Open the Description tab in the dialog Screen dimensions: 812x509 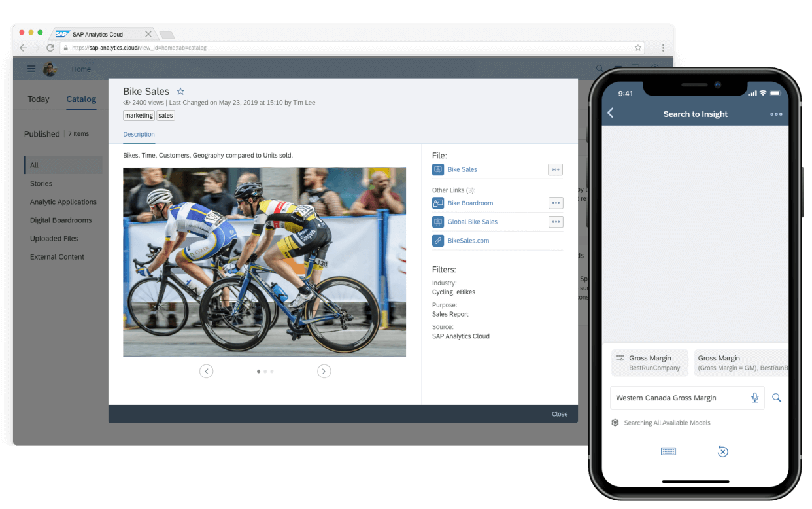tap(139, 134)
